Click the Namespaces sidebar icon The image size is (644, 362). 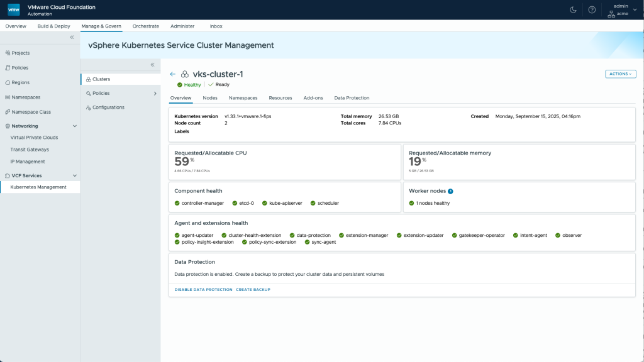8,97
